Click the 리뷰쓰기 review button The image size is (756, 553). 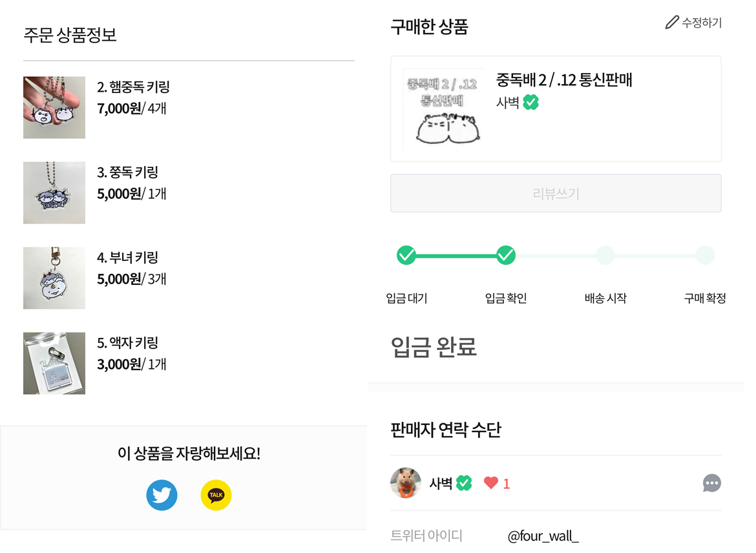(556, 193)
